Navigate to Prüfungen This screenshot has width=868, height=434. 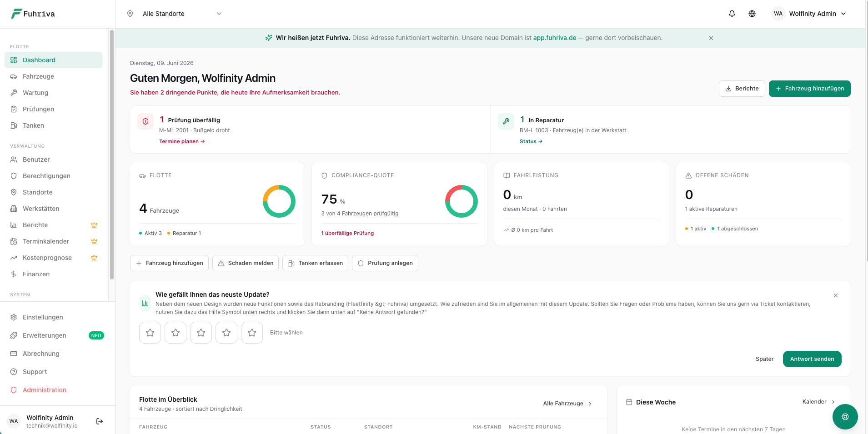(x=54, y=109)
